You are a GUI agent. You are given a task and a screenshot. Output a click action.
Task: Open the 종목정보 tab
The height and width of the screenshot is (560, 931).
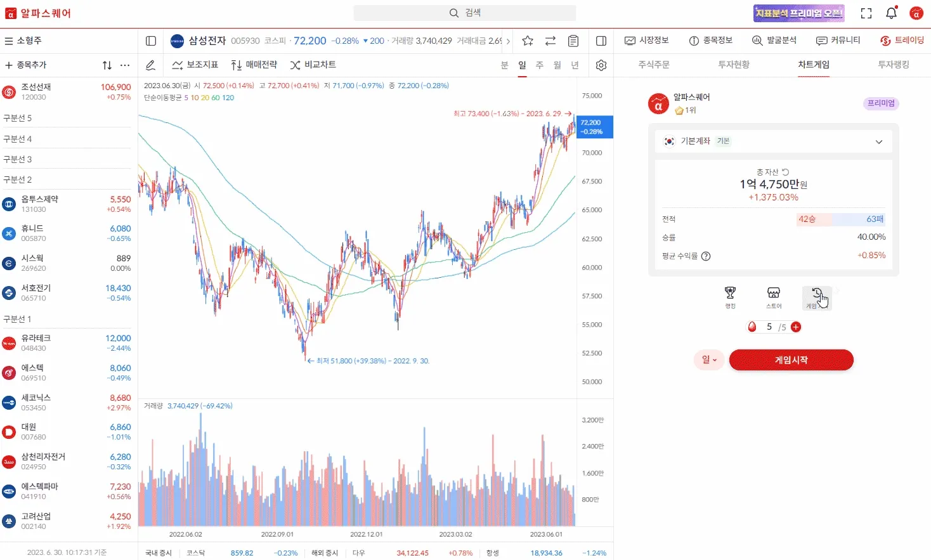[711, 41]
